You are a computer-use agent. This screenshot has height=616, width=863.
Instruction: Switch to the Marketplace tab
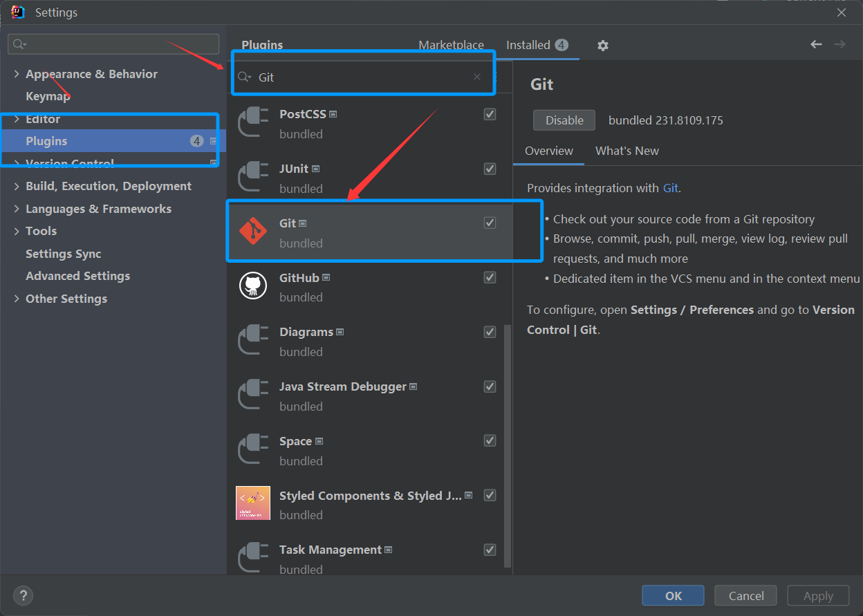coord(452,45)
